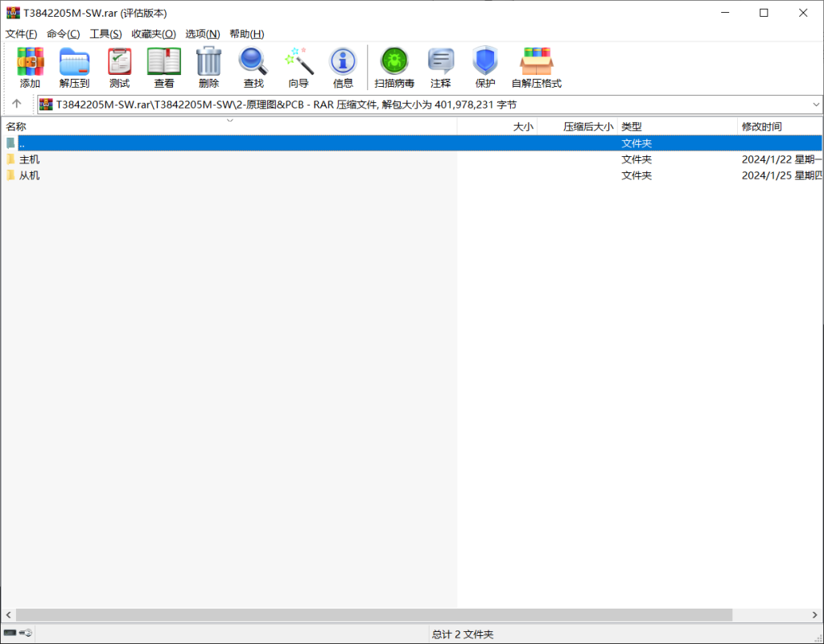
Task: Open the 选项(N) menu
Action: 202,34
